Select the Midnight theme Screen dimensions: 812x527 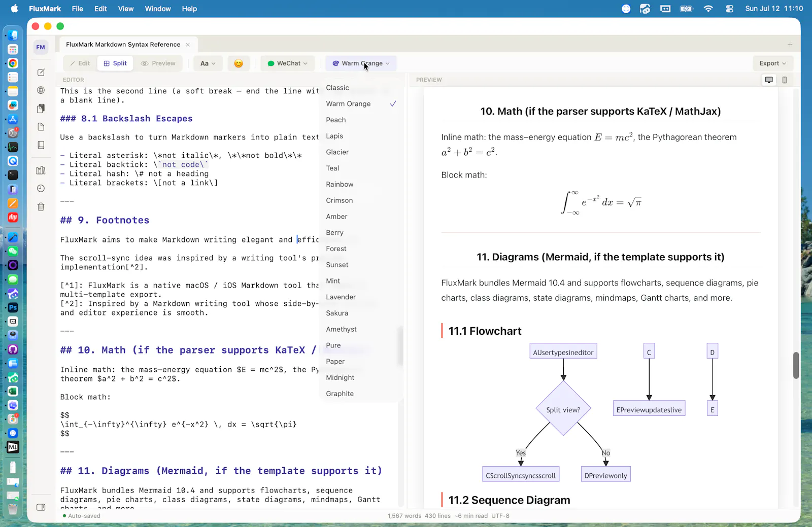click(361, 378)
